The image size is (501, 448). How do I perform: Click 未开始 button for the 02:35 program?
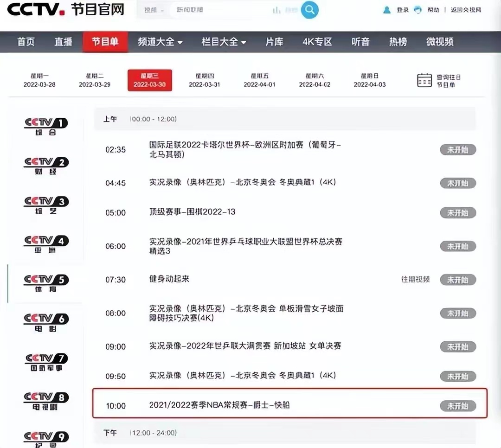click(458, 149)
